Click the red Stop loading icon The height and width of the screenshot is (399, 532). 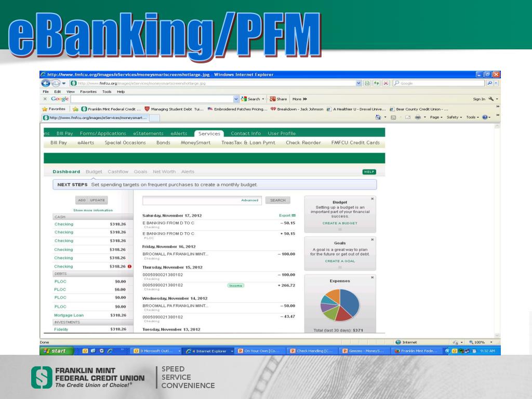coord(386,83)
